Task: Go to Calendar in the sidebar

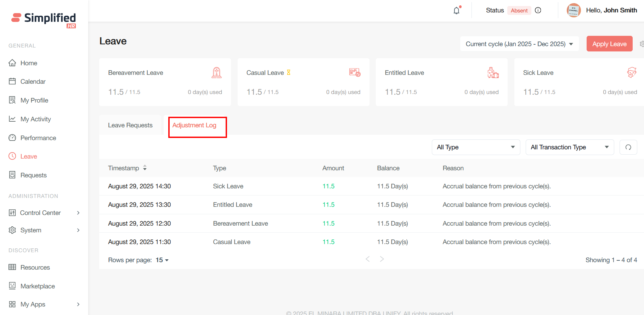Action: [x=33, y=82]
